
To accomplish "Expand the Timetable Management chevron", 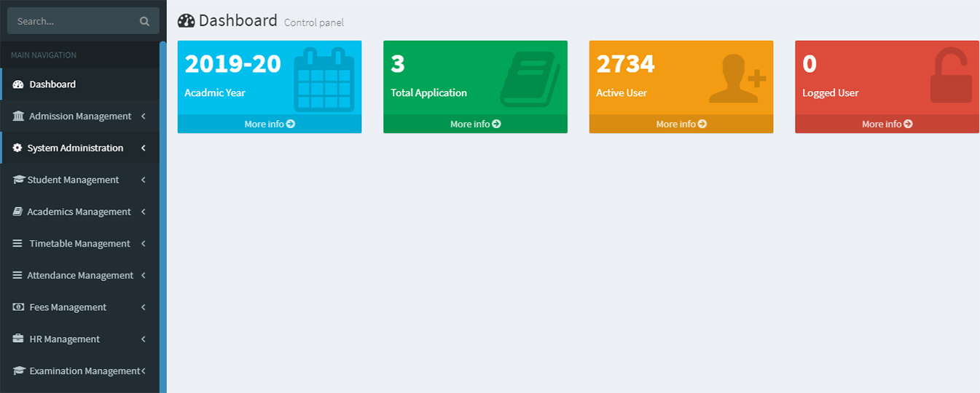I will click(x=144, y=244).
